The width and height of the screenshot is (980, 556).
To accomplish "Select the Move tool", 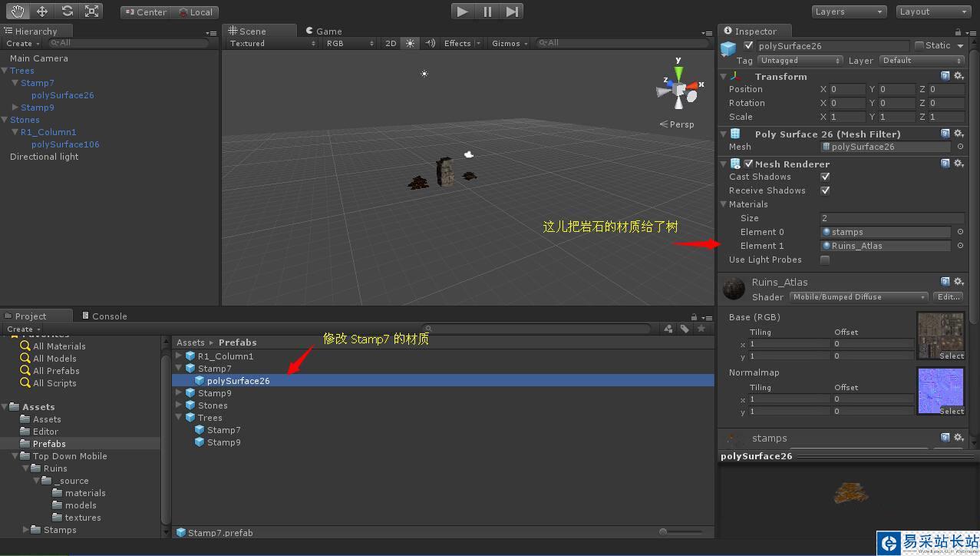I will pos(42,12).
